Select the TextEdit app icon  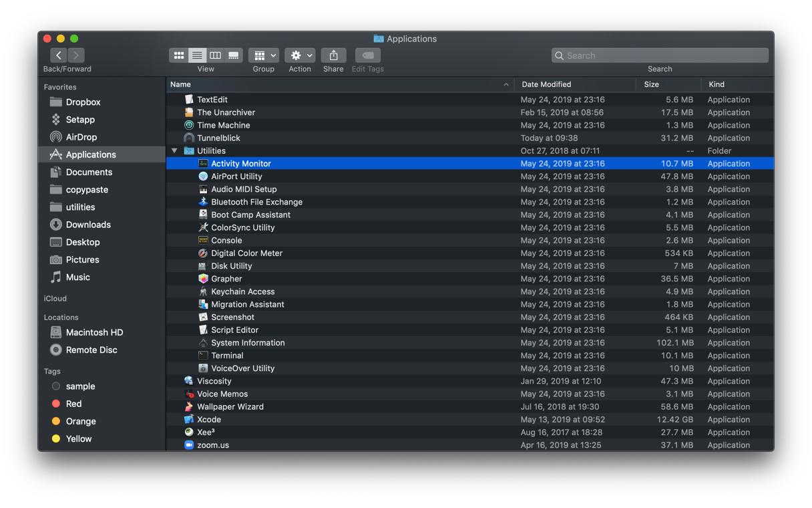[x=189, y=100]
